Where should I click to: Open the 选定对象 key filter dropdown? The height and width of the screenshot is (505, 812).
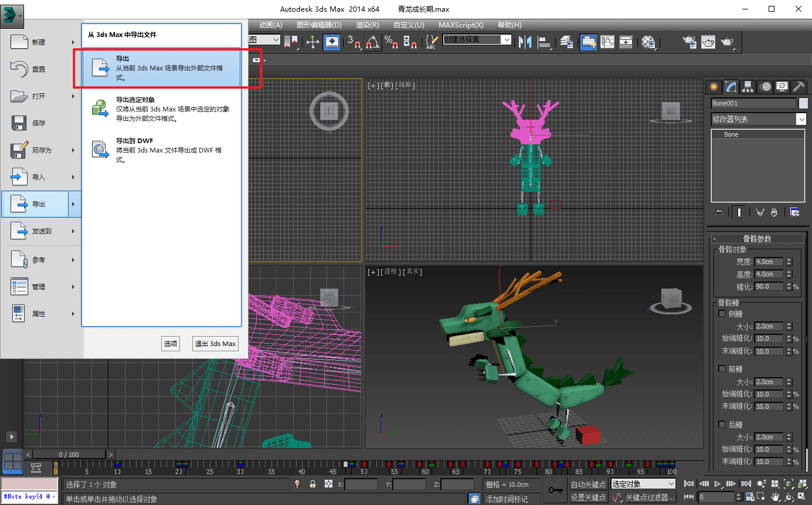[643, 484]
